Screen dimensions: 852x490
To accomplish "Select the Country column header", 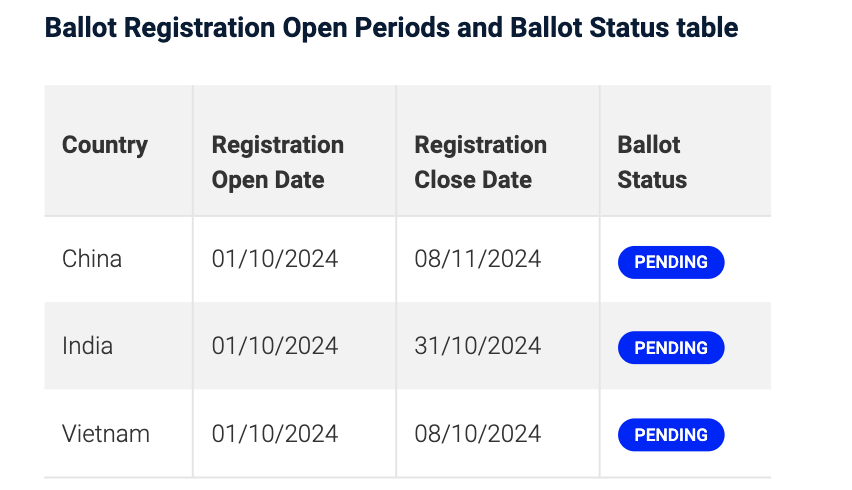I will click(105, 145).
